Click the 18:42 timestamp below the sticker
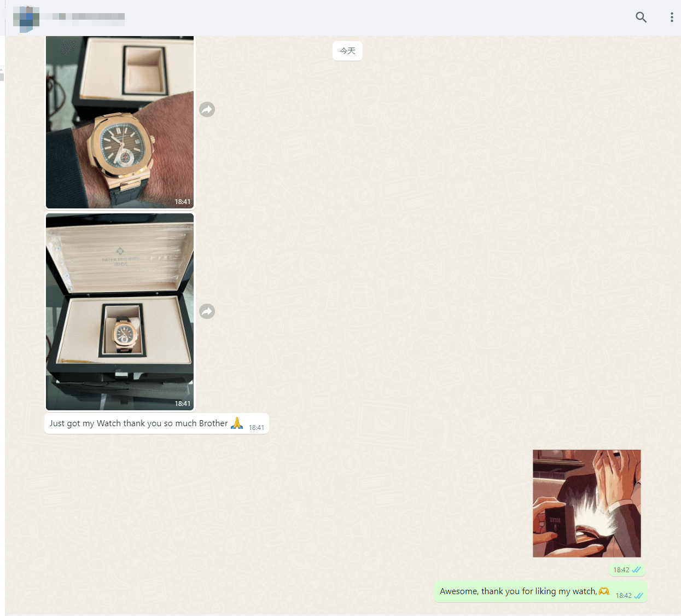Viewport: 681px width, 616px height. pyautogui.click(x=621, y=570)
